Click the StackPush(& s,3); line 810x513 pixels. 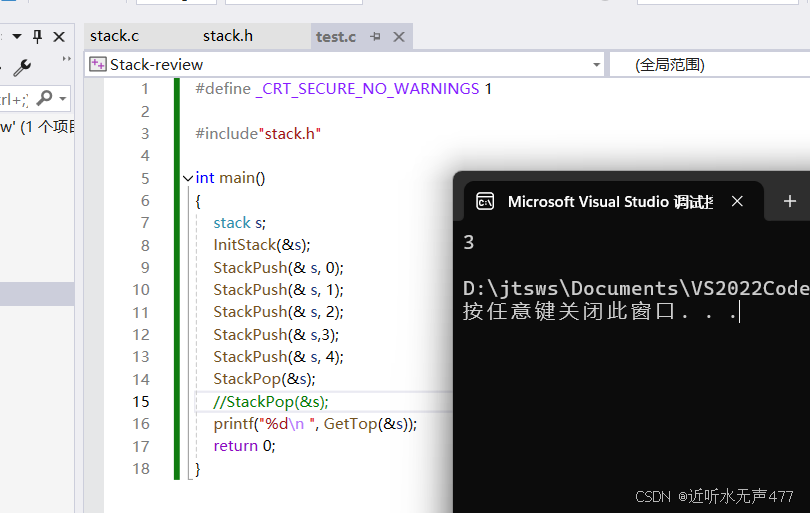276,335
